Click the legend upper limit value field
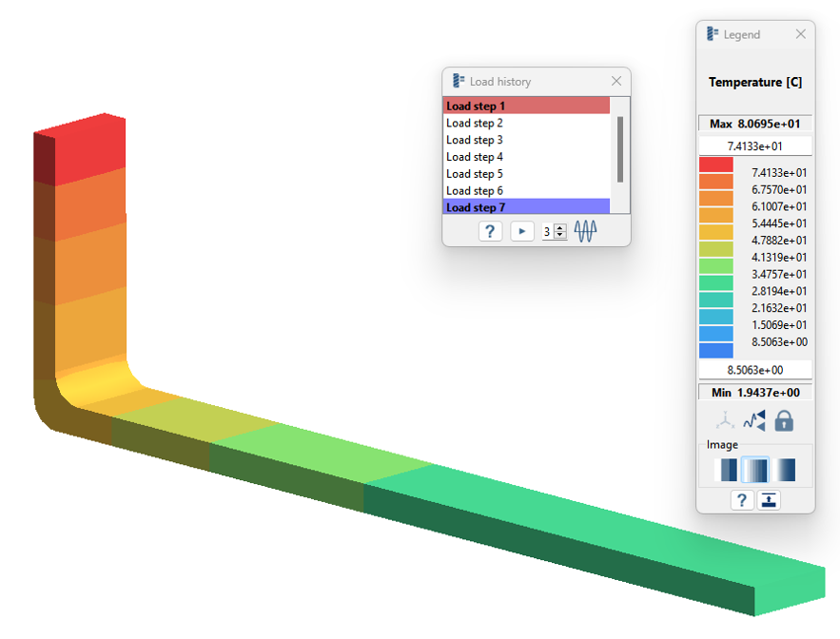This screenshot has height=639, width=840. coord(754,146)
